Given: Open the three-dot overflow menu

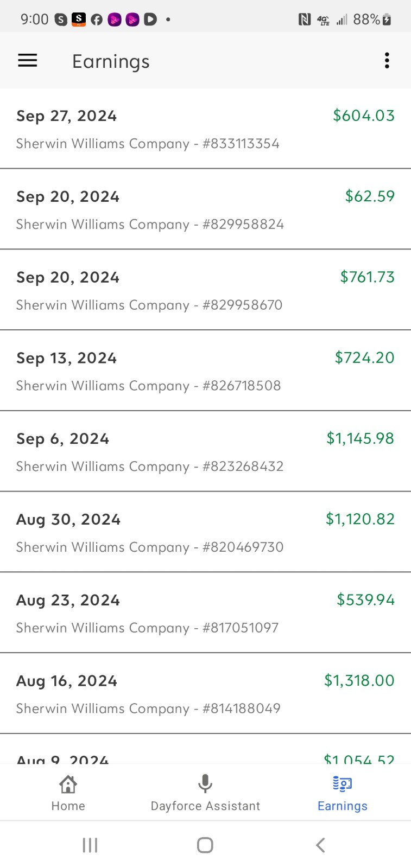Looking at the screenshot, I should [x=387, y=61].
